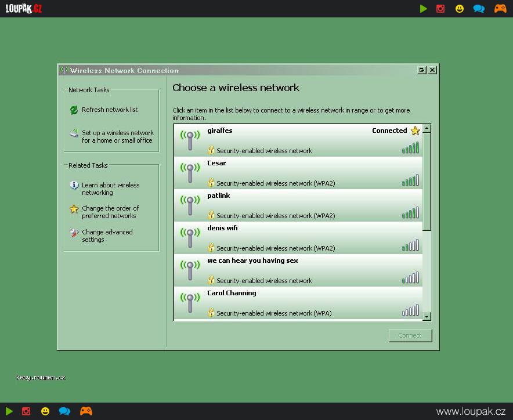Click the blue chat icon in bottom bar
This screenshot has height=420, width=513.
[64, 411]
